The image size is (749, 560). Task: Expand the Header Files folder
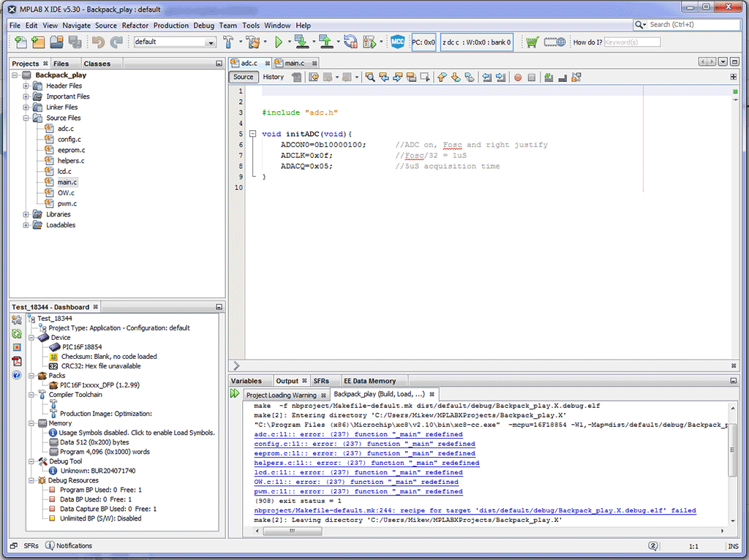pos(26,86)
